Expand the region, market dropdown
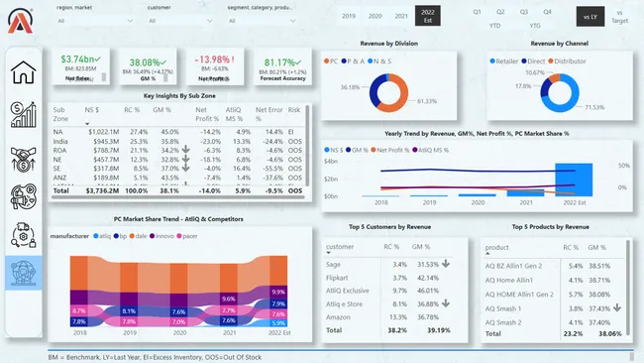The image size is (644, 363). [x=95, y=21]
